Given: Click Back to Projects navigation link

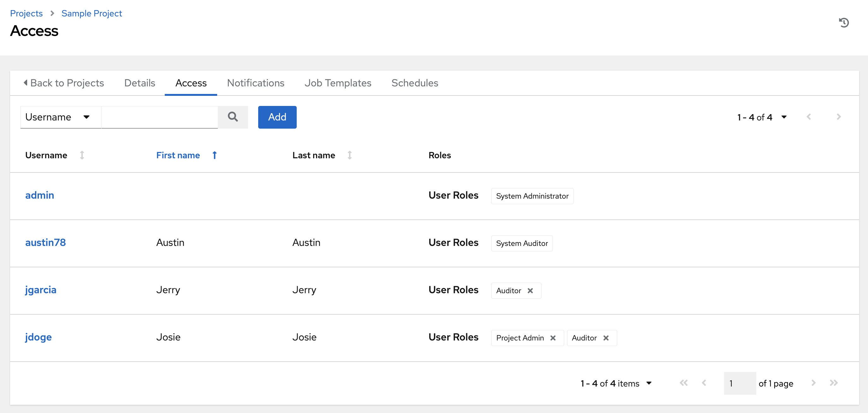Looking at the screenshot, I should coord(63,82).
